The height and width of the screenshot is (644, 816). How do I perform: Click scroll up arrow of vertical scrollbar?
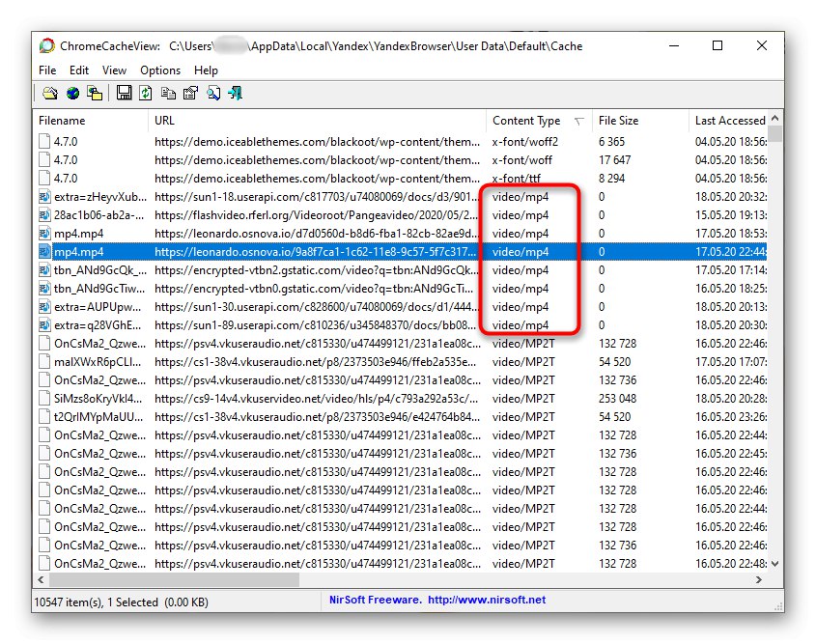pyautogui.click(x=774, y=118)
